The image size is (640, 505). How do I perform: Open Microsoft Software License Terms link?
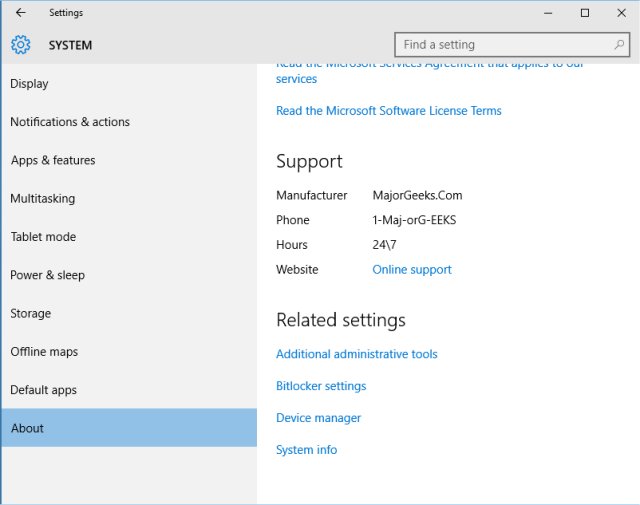(x=389, y=111)
